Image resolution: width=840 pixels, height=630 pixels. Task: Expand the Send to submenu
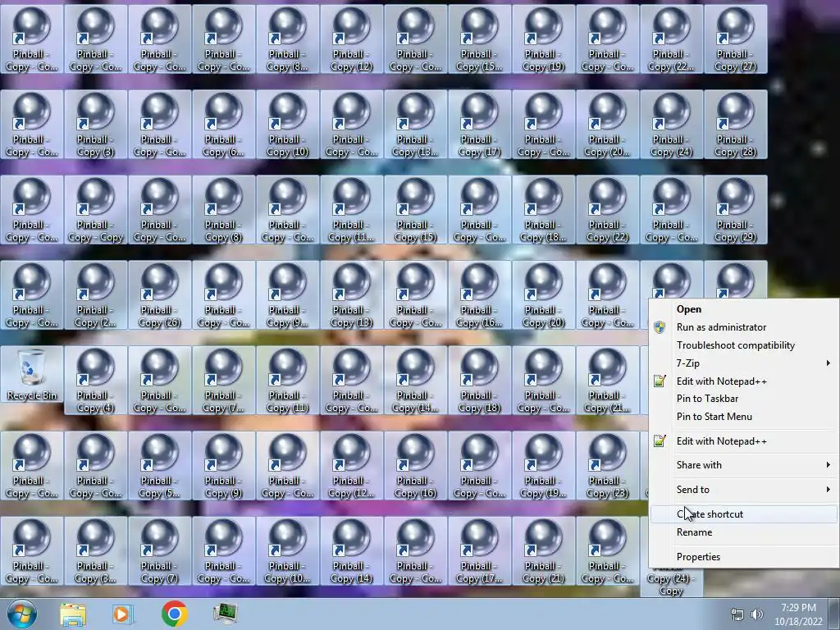point(743,489)
